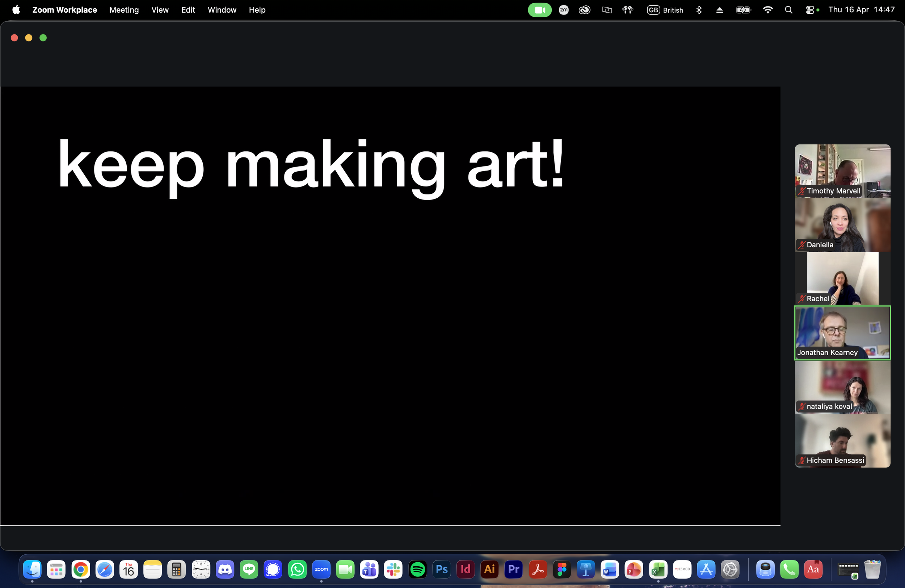Open British input source dropdown
This screenshot has height=588, width=905.
(x=665, y=10)
